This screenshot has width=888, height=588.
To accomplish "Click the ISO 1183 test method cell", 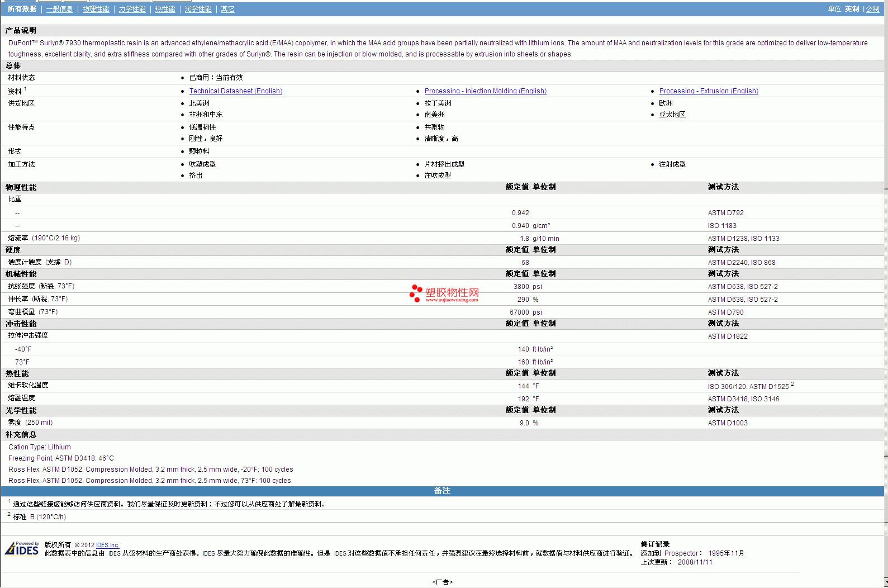I will [x=722, y=226].
